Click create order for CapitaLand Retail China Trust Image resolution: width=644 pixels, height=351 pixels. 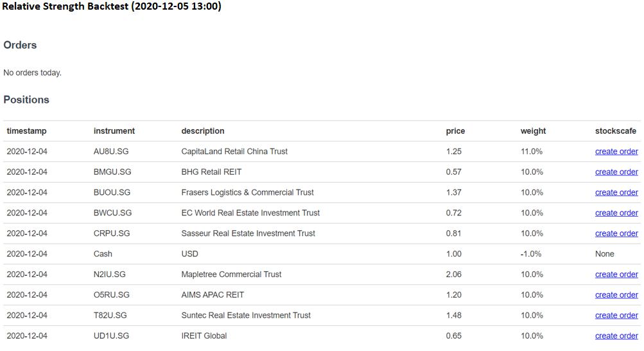pos(616,152)
